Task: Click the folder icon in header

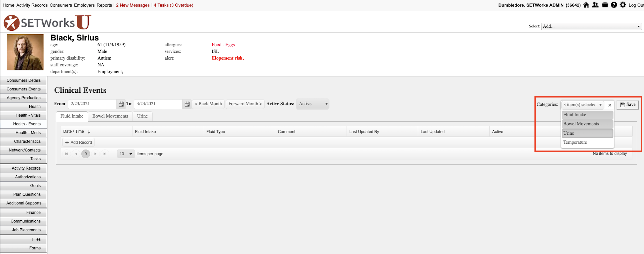Action: [x=605, y=5]
